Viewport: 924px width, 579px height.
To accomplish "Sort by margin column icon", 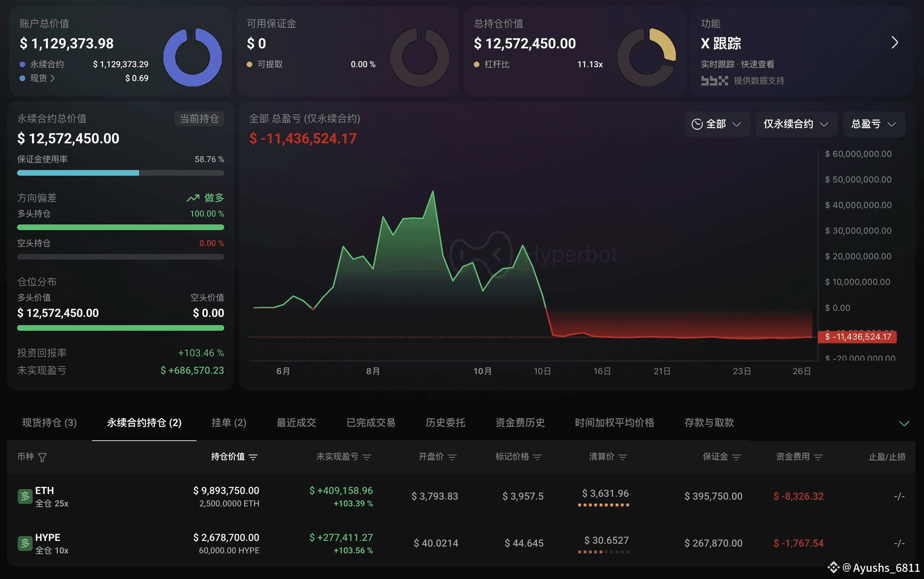I will 736,457.
